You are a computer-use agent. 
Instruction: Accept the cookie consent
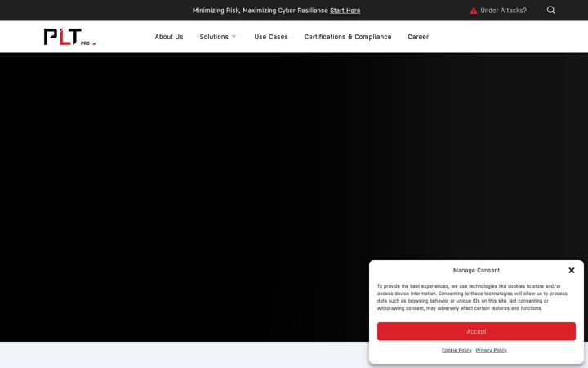click(x=476, y=331)
